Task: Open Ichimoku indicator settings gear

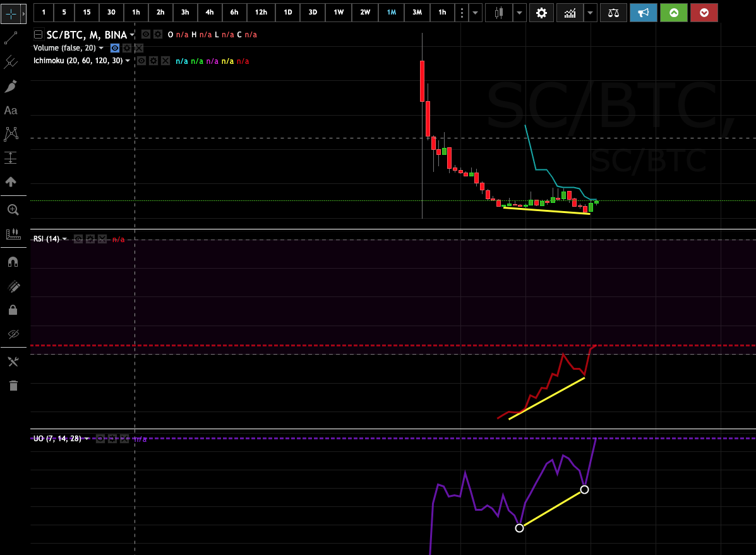Action: (153, 61)
